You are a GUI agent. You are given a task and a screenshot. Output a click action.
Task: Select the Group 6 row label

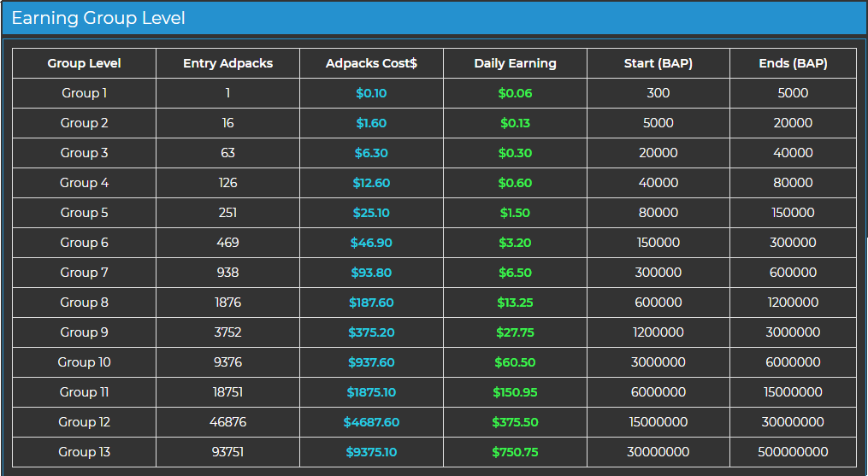[x=84, y=243]
